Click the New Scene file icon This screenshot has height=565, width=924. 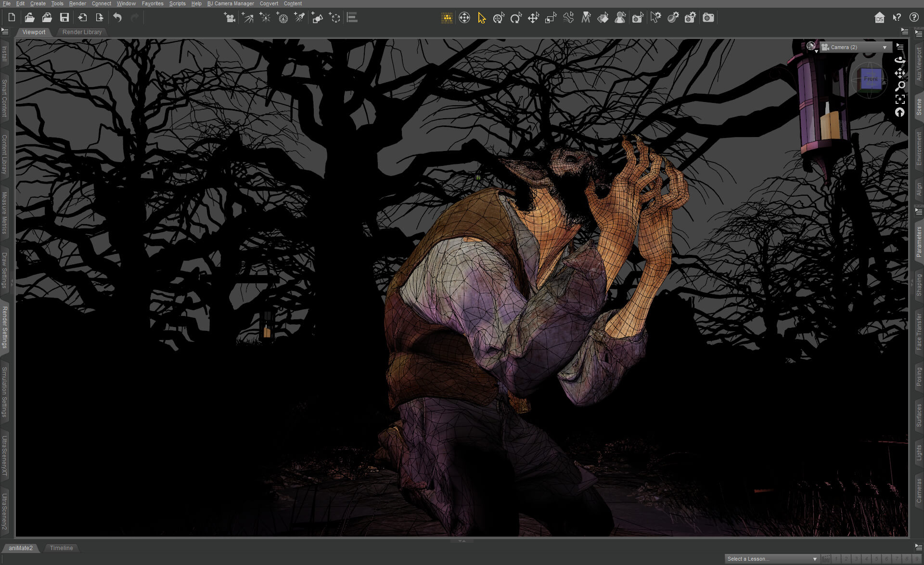point(12,18)
